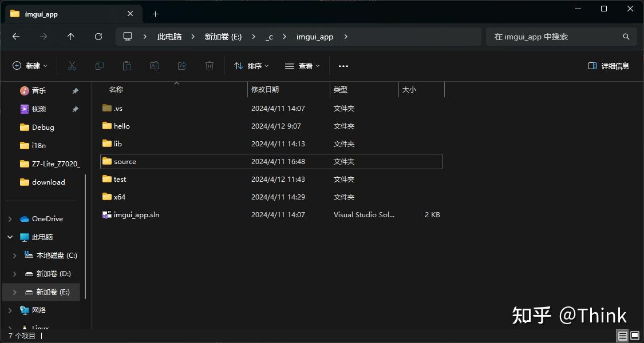Unpin 音乐 using its pin icon

76,91
